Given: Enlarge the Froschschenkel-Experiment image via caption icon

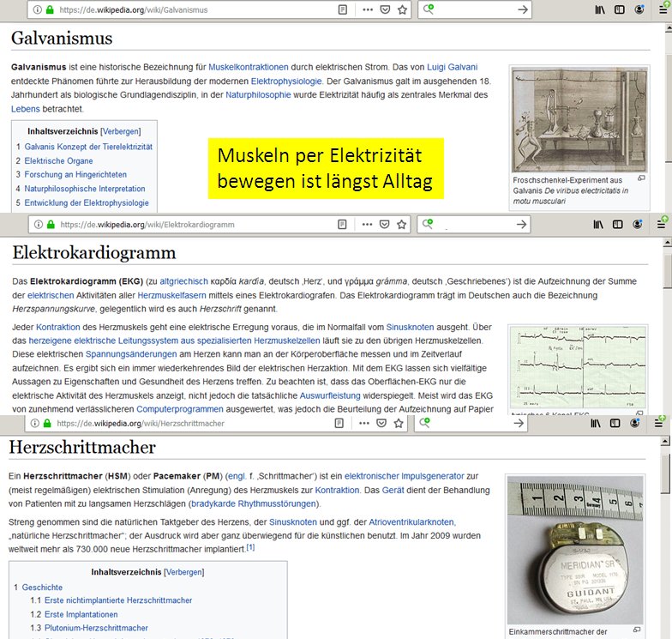Looking at the screenshot, I should (641, 178).
